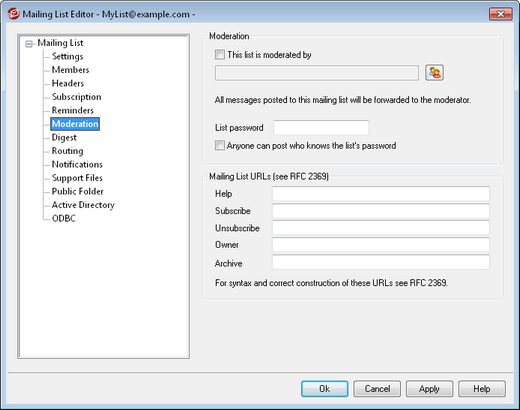The image size is (520, 410).
Task: Focus the Archive URL text box
Action: 381,262
